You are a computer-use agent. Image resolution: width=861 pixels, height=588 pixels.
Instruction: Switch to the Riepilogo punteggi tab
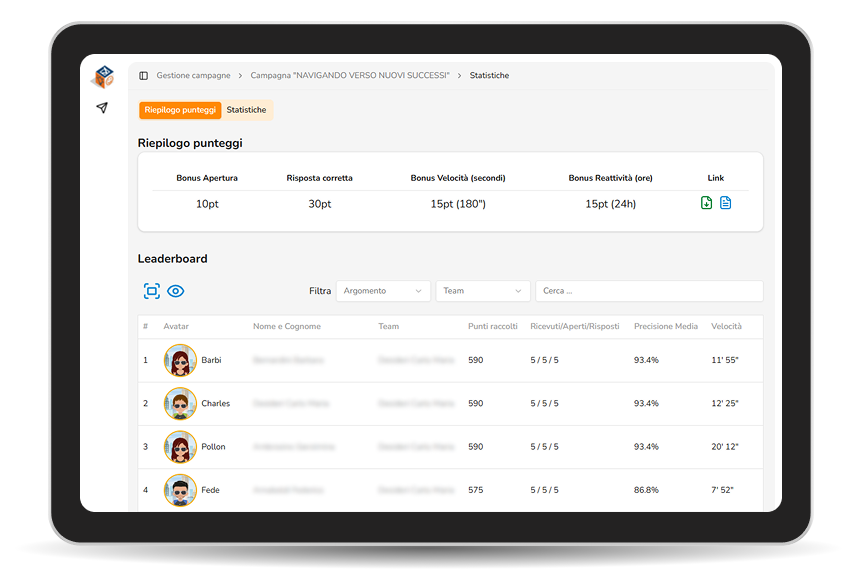click(180, 110)
